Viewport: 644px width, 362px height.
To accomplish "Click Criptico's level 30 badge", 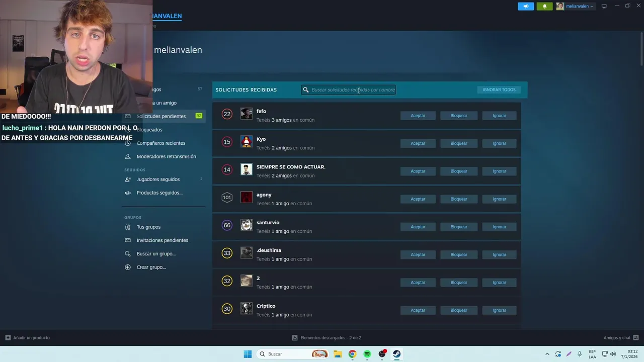I will tap(227, 309).
